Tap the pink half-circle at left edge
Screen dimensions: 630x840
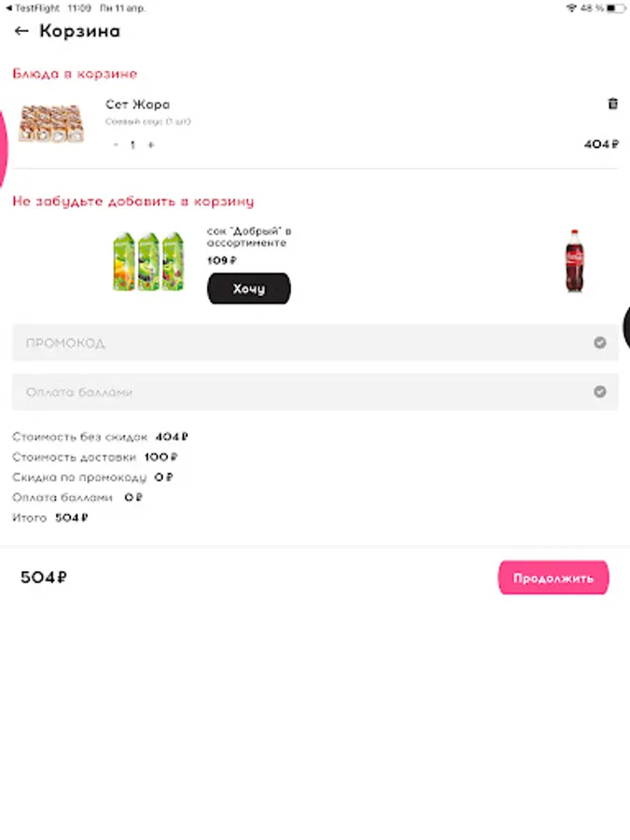[x=3, y=147]
